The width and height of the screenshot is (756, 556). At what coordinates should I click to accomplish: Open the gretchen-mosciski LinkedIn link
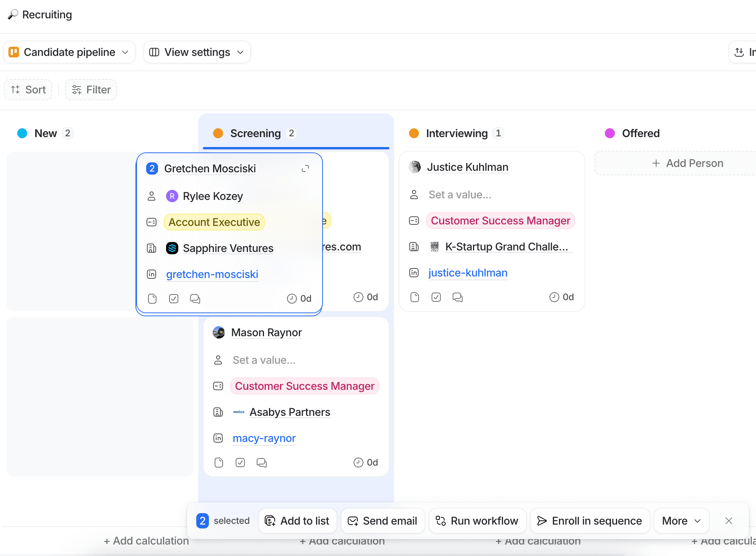point(212,274)
